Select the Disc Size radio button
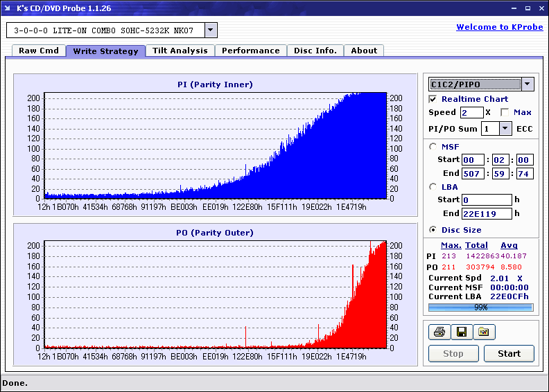The image size is (549, 392). tap(433, 230)
